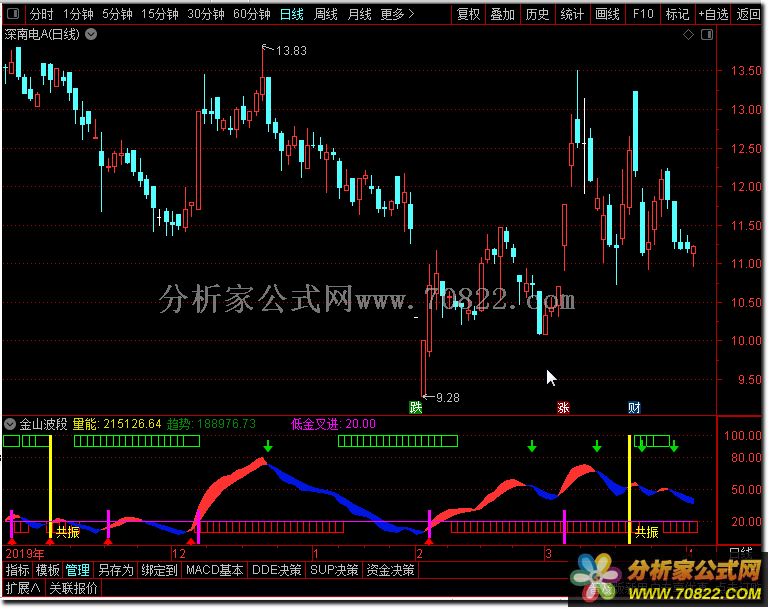Expand dropdown beside 深南电A(日线) title

91,34
